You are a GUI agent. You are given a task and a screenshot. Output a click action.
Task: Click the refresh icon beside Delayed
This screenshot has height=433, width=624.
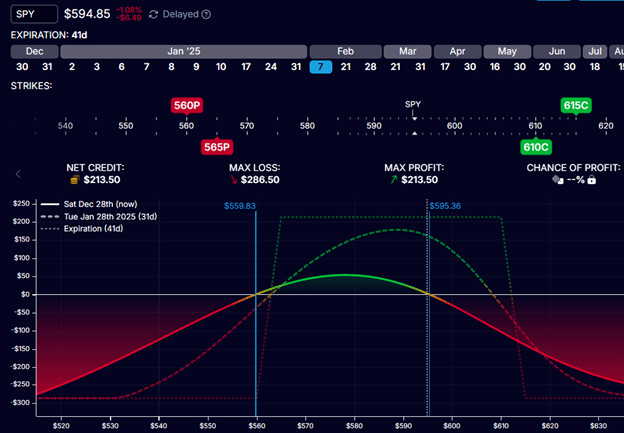[x=152, y=15]
